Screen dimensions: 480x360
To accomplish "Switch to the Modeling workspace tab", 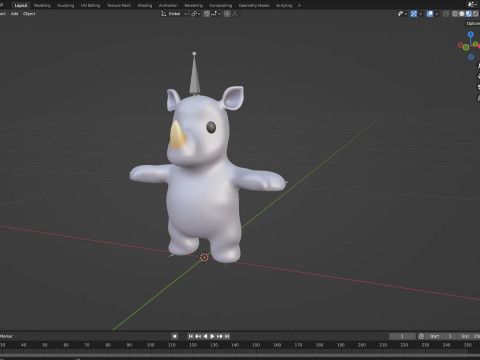I will point(42,5).
